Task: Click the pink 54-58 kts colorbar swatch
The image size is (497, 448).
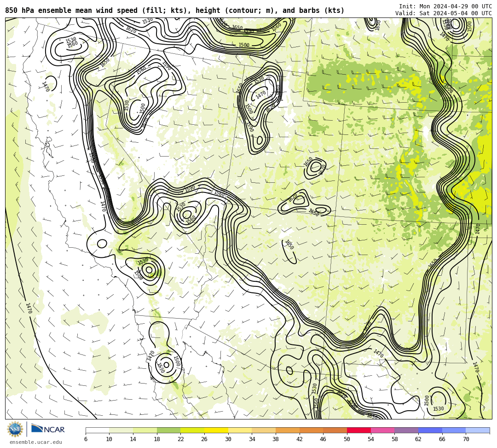Action: click(x=382, y=430)
